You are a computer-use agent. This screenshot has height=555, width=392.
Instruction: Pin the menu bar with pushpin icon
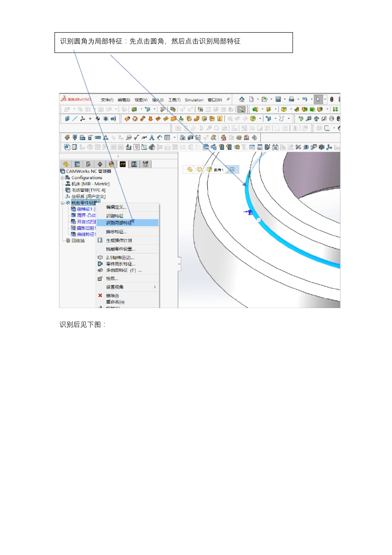(228, 100)
